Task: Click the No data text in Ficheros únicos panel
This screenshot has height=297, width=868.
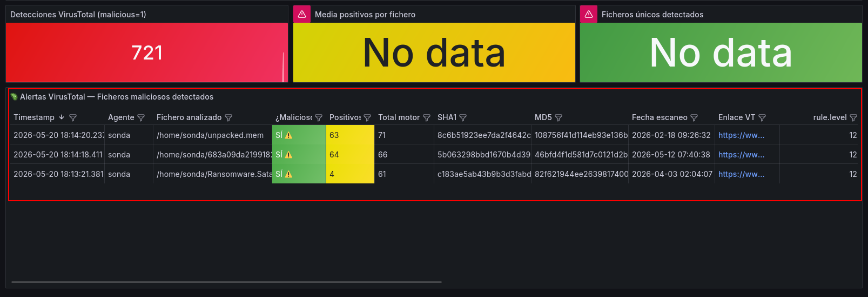Action: pyautogui.click(x=721, y=53)
